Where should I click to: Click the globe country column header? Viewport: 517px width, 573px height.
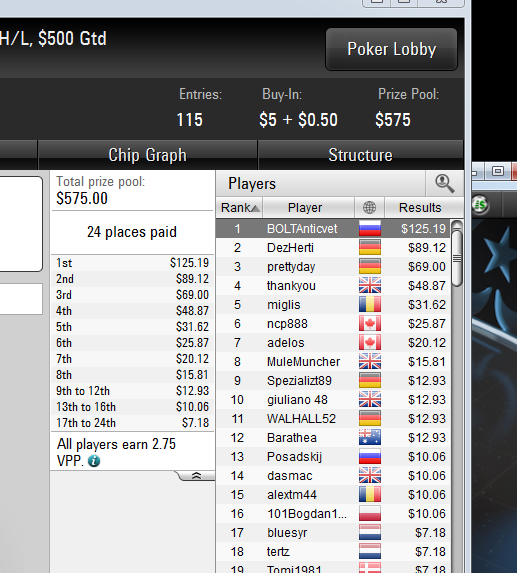pyautogui.click(x=369, y=208)
